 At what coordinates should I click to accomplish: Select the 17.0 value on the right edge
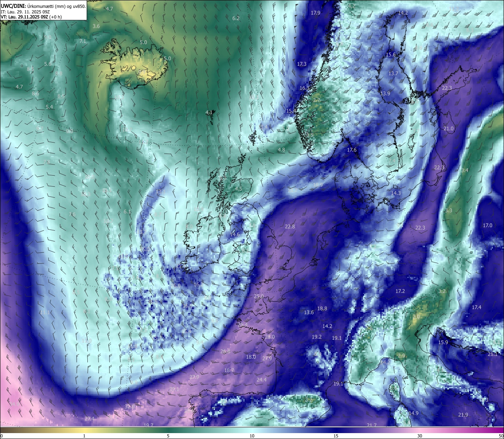click(x=487, y=226)
